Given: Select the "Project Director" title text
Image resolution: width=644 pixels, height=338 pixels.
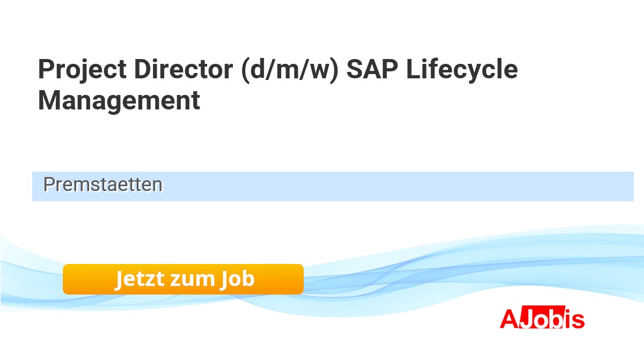Looking at the screenshot, I should pos(134,70).
